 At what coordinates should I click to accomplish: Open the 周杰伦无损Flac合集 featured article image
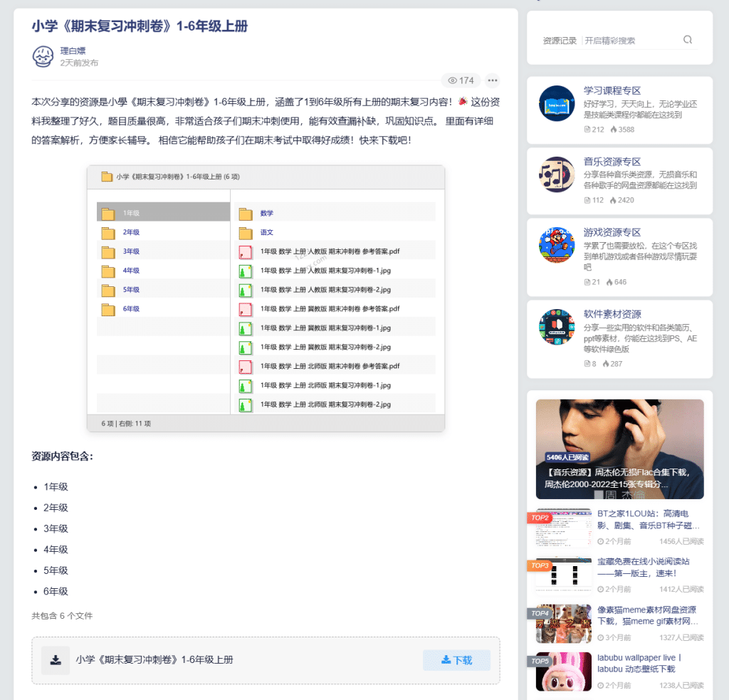click(x=619, y=449)
